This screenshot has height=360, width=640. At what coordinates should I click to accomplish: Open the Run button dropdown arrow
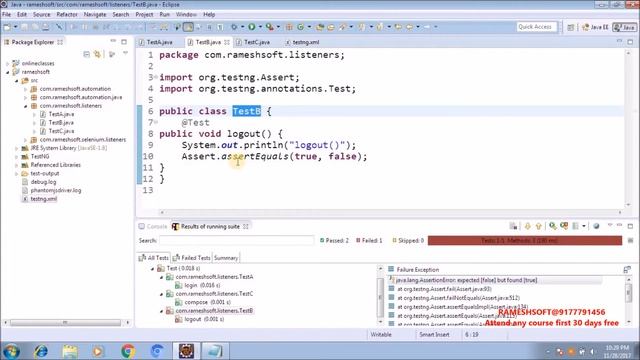260,27
